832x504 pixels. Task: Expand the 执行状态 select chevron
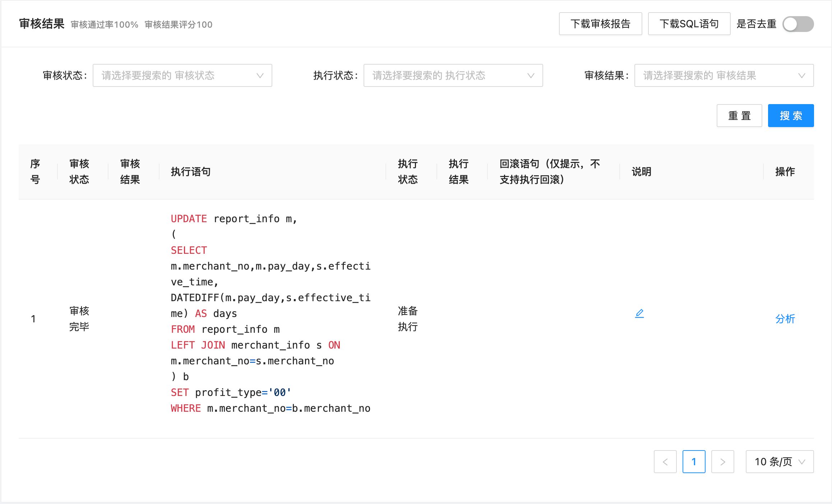[x=532, y=75]
